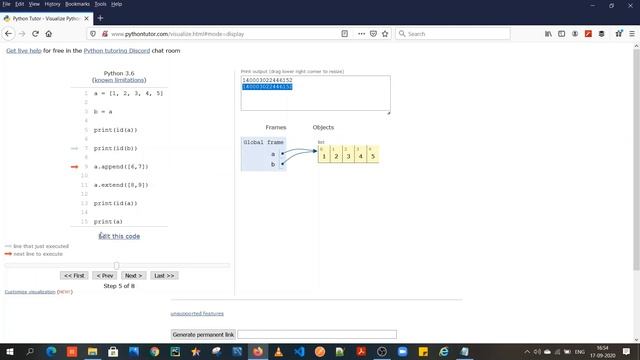Advance execution with Next > button

(133, 276)
